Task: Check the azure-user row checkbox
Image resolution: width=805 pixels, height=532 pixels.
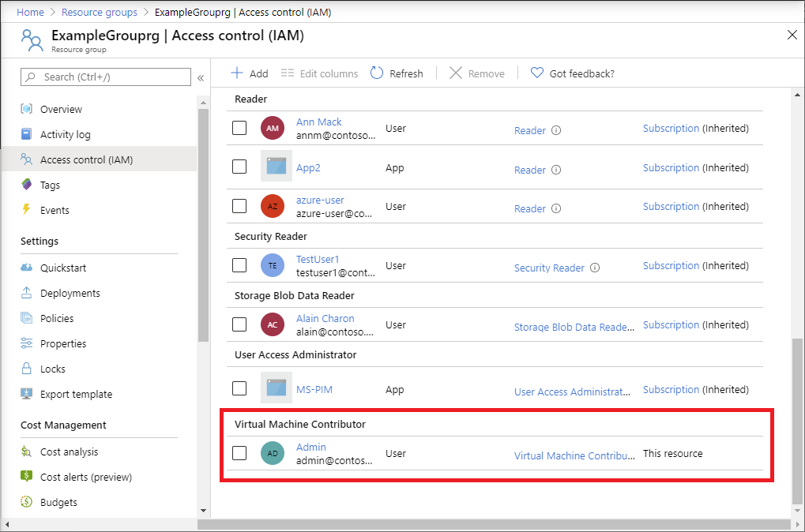Action: point(239,206)
